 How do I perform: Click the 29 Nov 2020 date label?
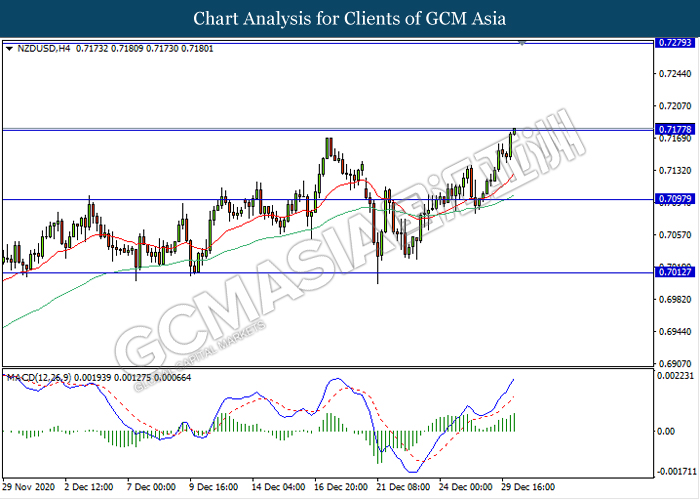tap(27, 489)
